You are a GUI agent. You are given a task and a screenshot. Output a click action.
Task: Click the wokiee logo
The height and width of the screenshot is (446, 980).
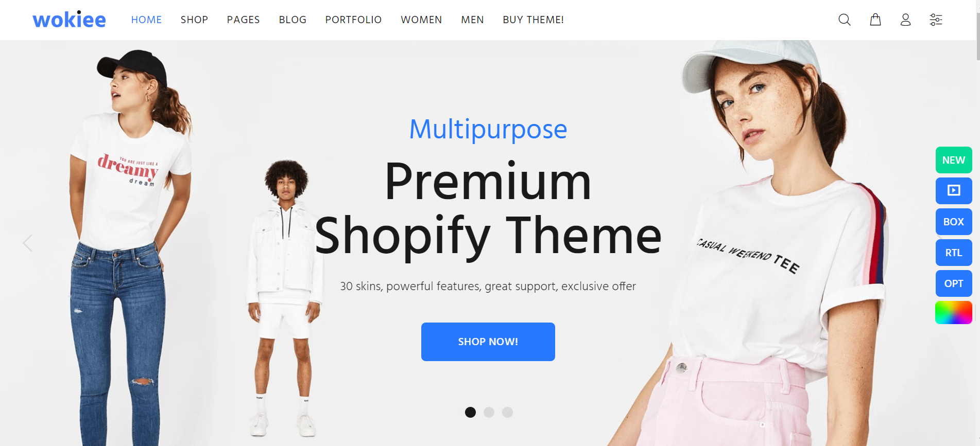click(x=69, y=20)
